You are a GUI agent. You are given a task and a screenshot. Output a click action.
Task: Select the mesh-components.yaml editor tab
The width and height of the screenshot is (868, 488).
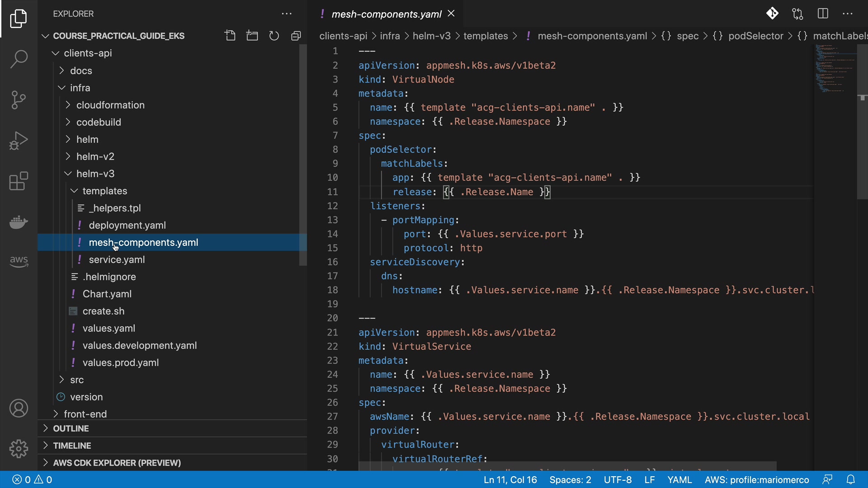(x=386, y=14)
